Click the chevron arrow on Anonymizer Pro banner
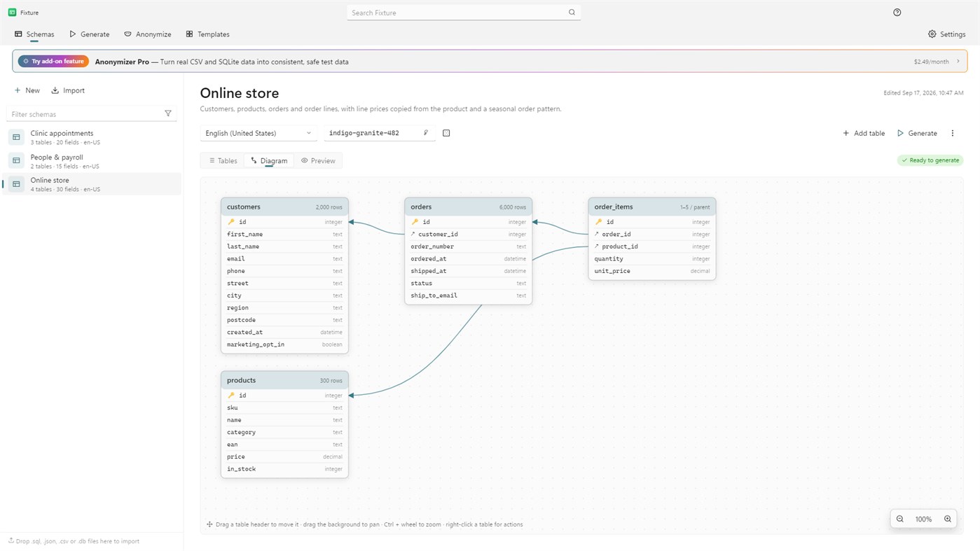The width and height of the screenshot is (980, 551). 958,62
